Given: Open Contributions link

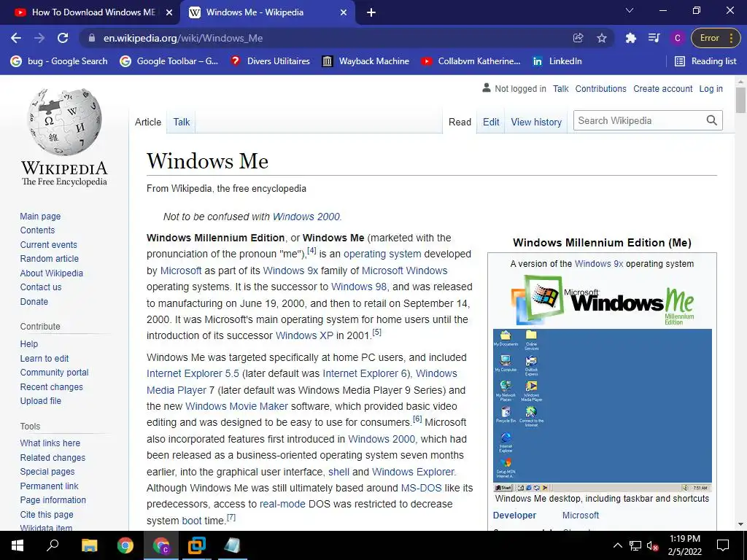Looking at the screenshot, I should click(601, 88).
